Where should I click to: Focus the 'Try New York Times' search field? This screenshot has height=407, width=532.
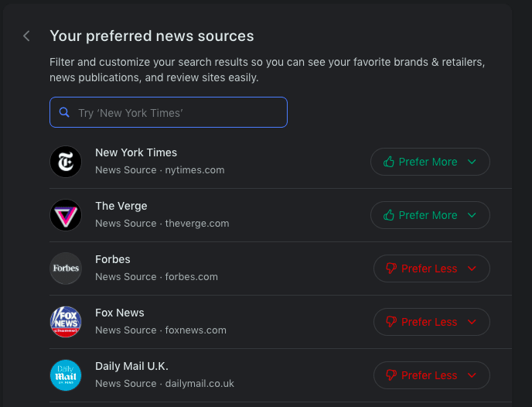169,112
